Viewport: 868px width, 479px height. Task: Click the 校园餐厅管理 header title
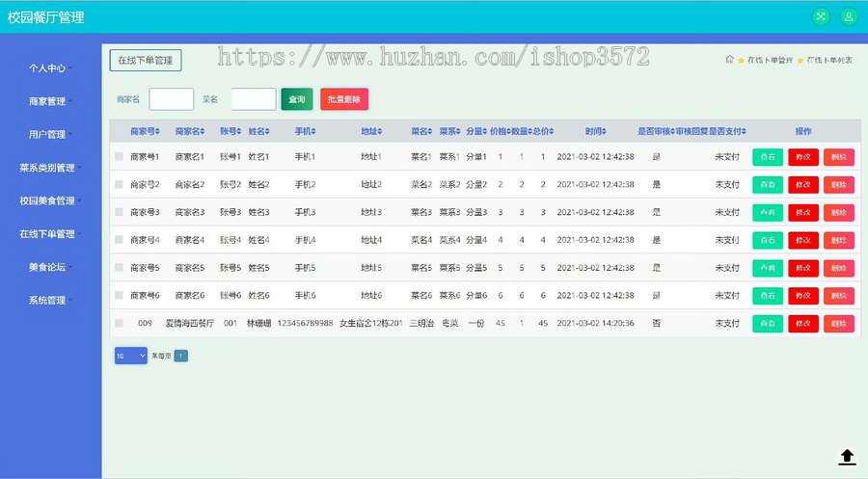(46, 17)
